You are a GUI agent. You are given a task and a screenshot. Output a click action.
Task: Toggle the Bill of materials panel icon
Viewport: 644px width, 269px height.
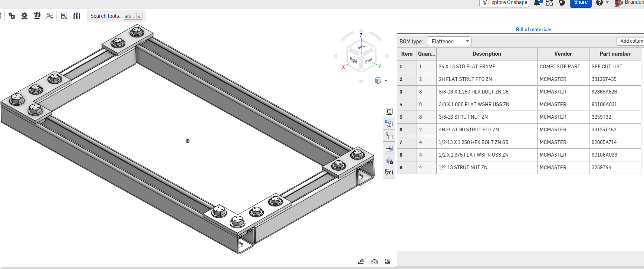click(x=389, y=111)
